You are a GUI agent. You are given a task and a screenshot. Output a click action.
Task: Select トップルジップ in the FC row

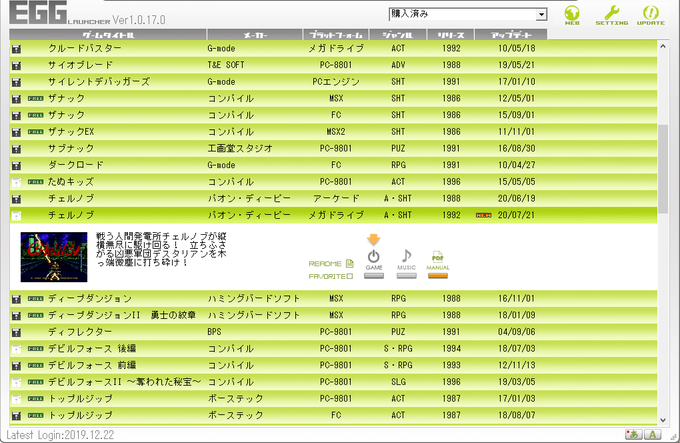tap(80, 415)
